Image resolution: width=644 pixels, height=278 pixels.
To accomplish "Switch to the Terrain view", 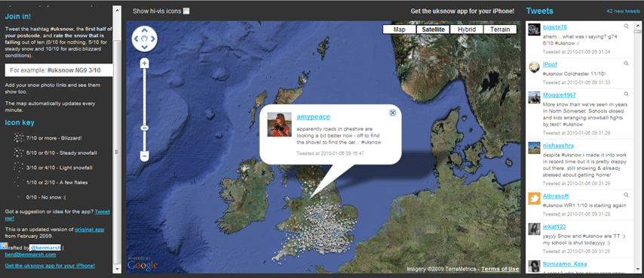I will click(500, 29).
